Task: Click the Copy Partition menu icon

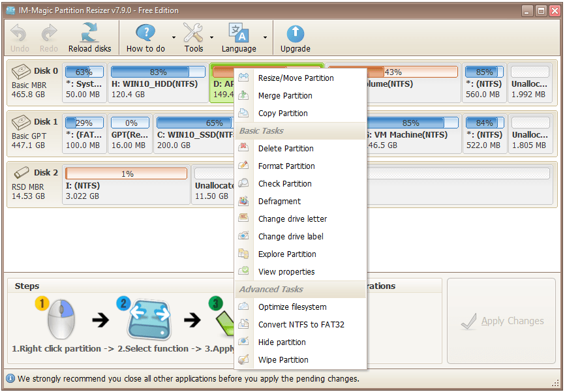Action: [x=243, y=113]
